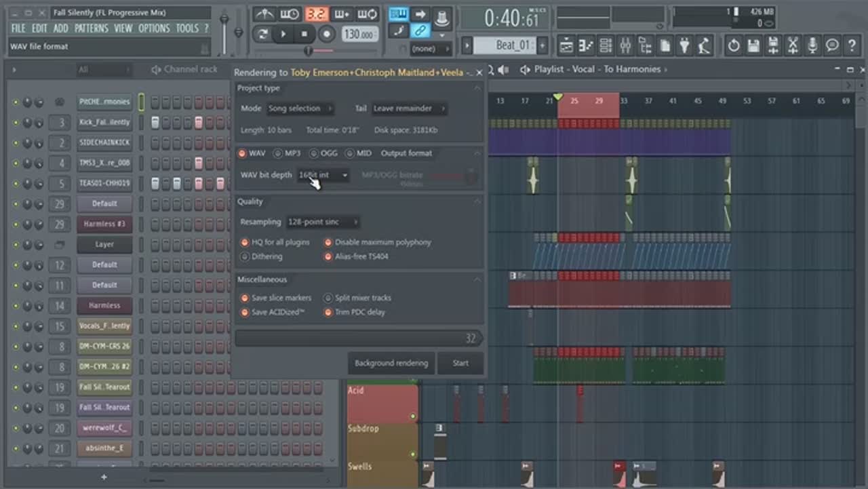Open the WAV bit depth dropdown

click(x=323, y=175)
